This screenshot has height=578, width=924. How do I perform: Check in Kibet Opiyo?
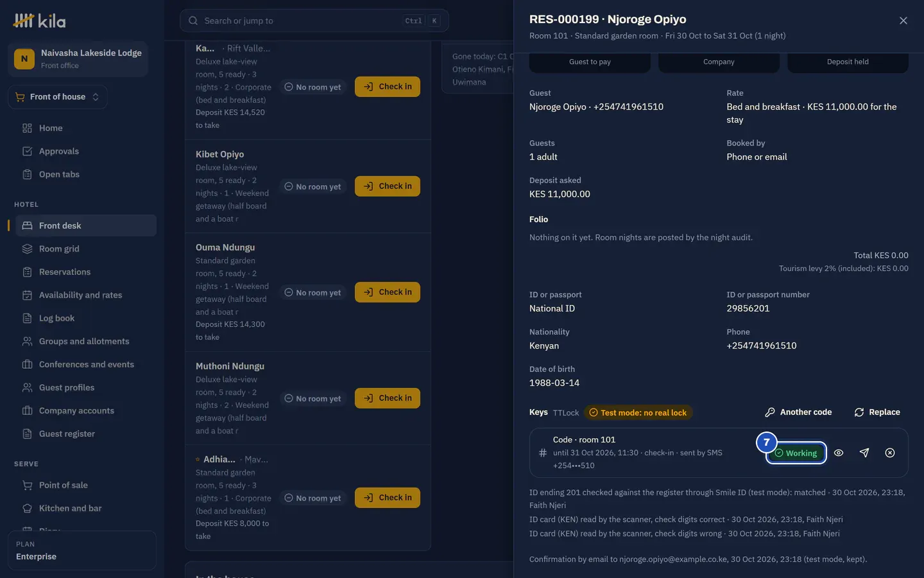(x=388, y=186)
